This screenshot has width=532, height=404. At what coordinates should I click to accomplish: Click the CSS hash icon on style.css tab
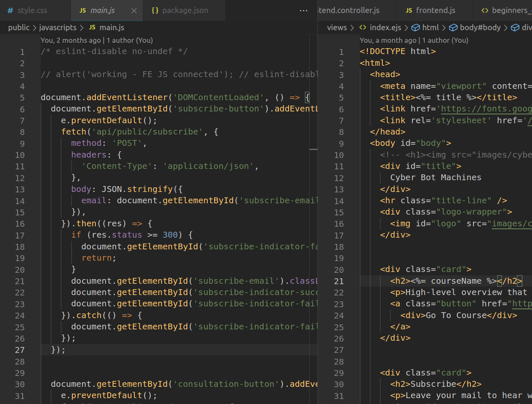tap(10, 10)
